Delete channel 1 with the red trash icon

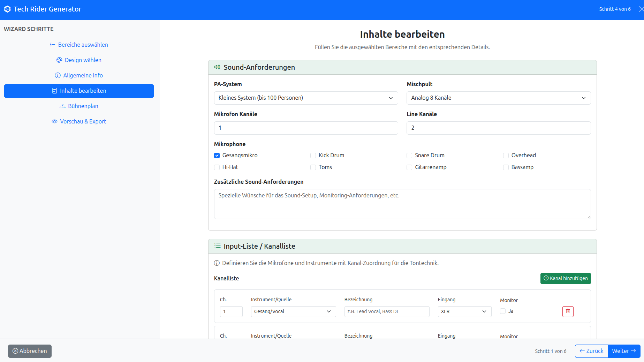568,311
